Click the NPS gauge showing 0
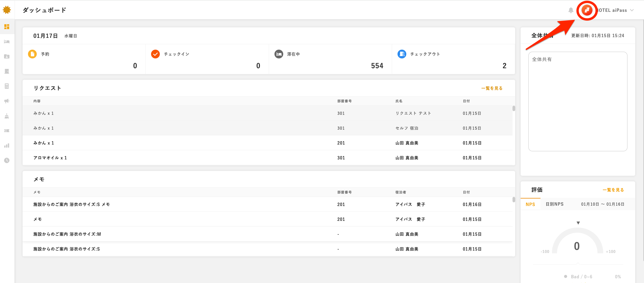This screenshot has width=644, height=283. coord(577,240)
